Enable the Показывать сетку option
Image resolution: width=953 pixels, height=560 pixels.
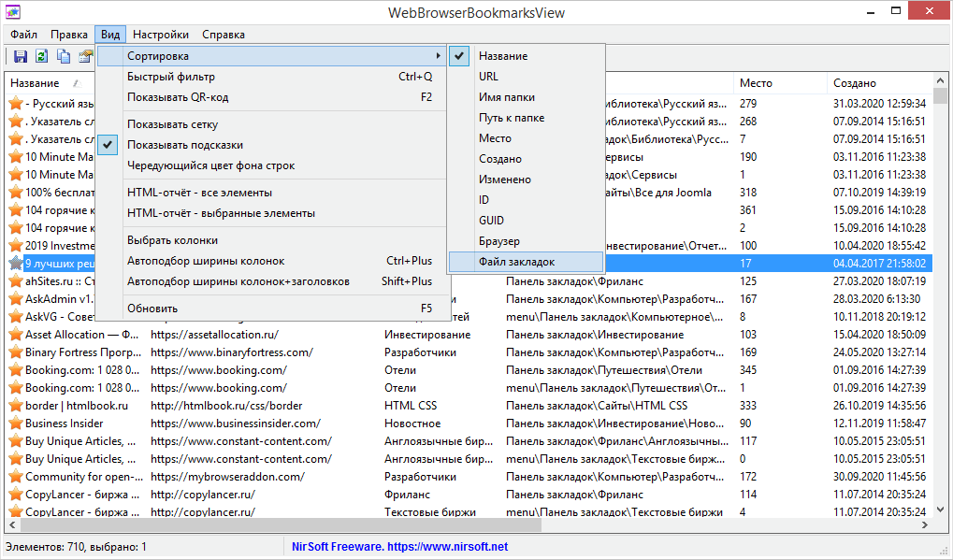(272, 124)
